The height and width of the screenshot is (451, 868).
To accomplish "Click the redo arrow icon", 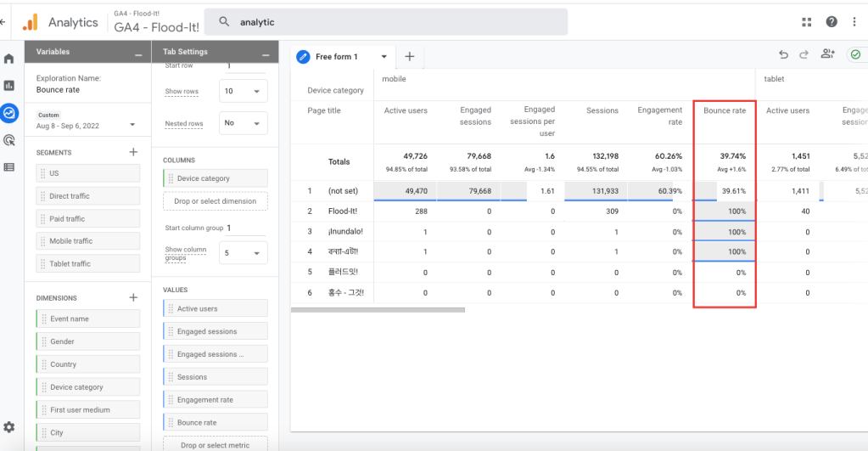I will (804, 54).
